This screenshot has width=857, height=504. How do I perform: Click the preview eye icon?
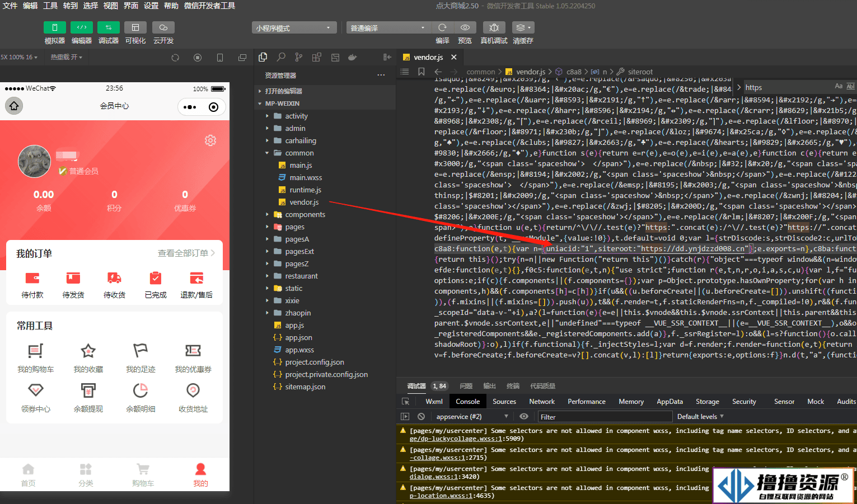(465, 27)
